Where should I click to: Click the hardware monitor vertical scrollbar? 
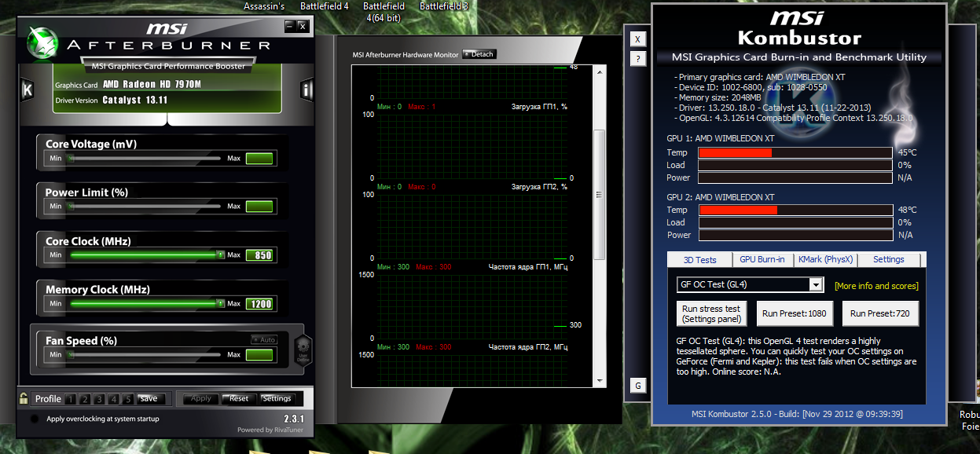[600, 196]
